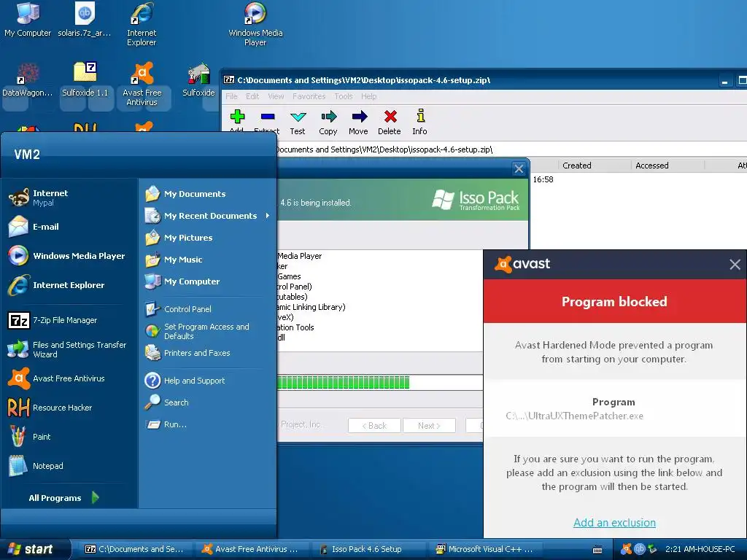Image resolution: width=747 pixels, height=560 pixels.
Task: Switch to Avast Free Antivirus taskbar button
Action: tap(252, 549)
